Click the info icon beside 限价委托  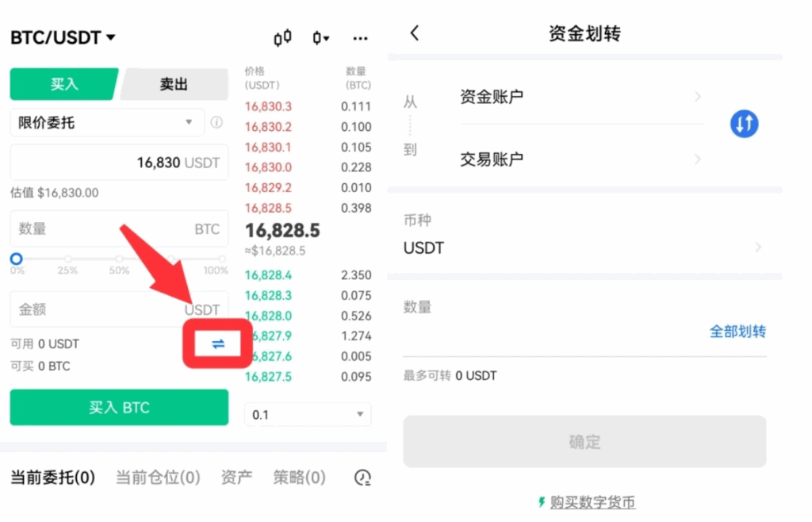click(x=216, y=123)
